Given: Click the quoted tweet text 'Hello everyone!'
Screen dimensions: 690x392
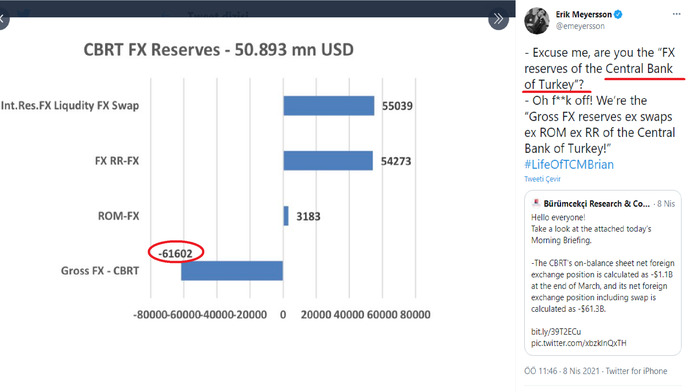Looking at the screenshot, I should tap(558, 217).
